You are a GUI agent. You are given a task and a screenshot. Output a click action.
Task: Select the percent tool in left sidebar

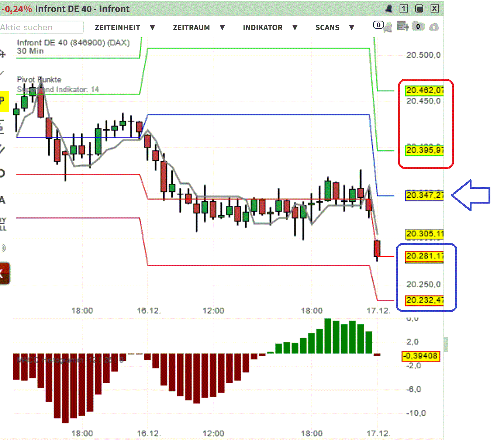2,127
